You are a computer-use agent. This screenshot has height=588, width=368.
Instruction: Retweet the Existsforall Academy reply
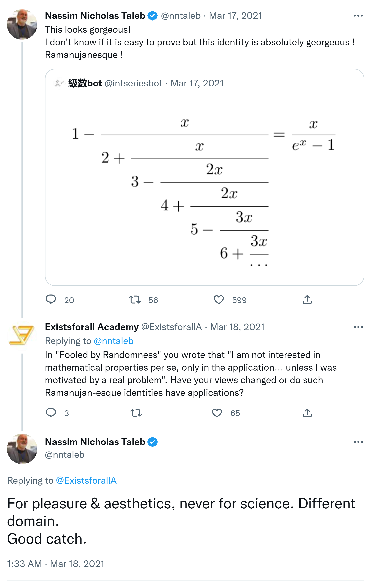pos(136,413)
